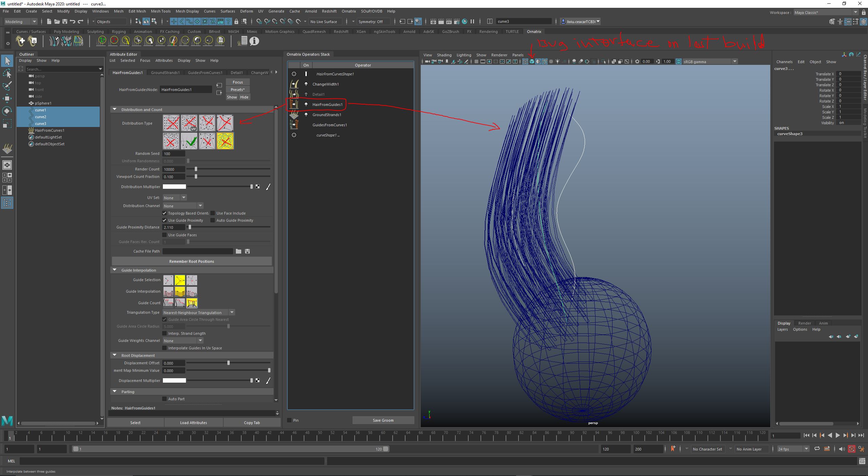Image resolution: width=868 pixels, height=476 pixels.
Task: Click the Rotate tool icon
Action: point(7,111)
